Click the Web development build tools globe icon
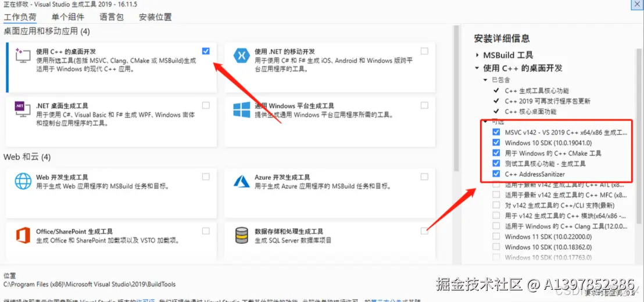Screen dimensions: 644x302 click(x=23, y=181)
